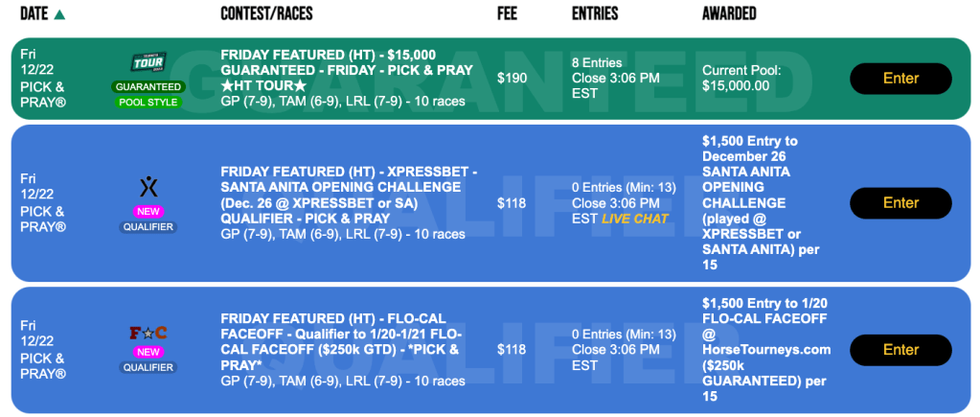Click the GUARANTEED badge in the first row
This screenshot has height=417, width=980.
(x=148, y=86)
